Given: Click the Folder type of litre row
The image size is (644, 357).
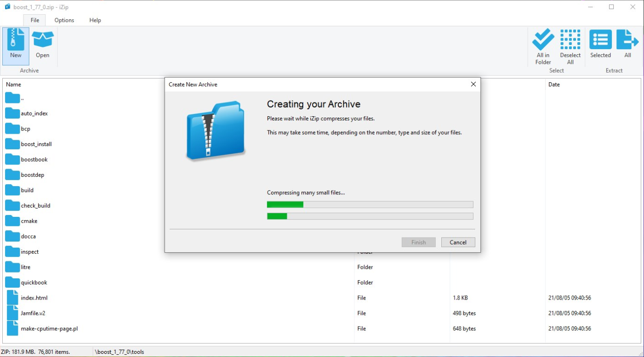Looking at the screenshot, I should (x=365, y=267).
